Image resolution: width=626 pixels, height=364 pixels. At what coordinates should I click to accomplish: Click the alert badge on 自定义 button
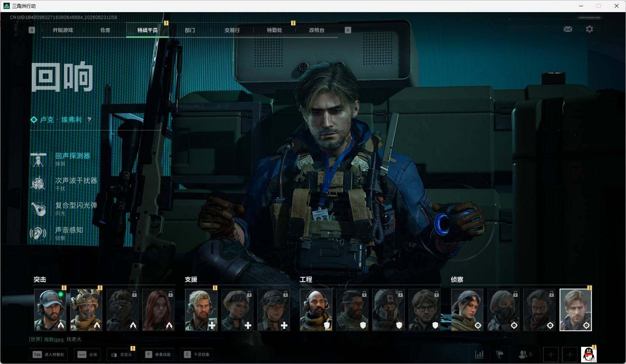(x=133, y=348)
